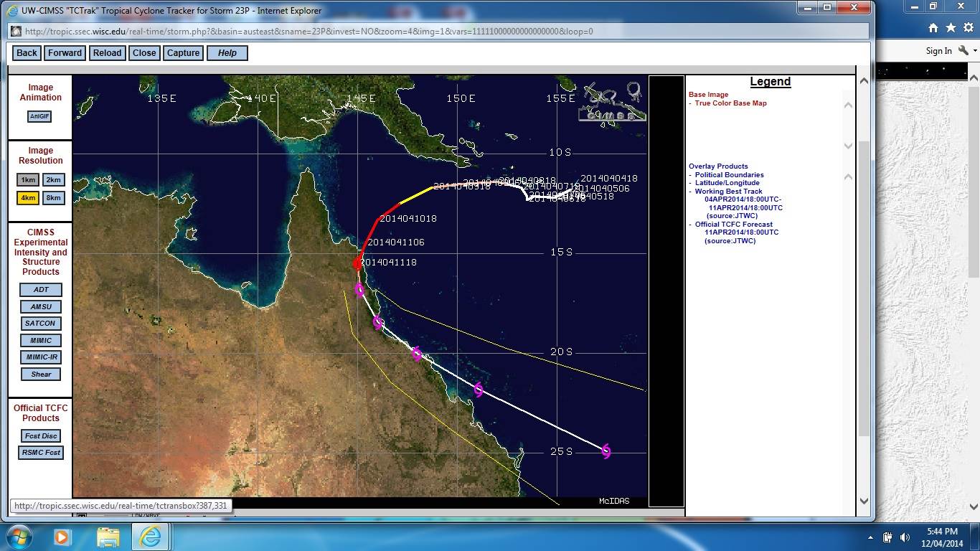Open the ADT intensity product
The width and height of the screenshot is (980, 551).
(x=41, y=290)
